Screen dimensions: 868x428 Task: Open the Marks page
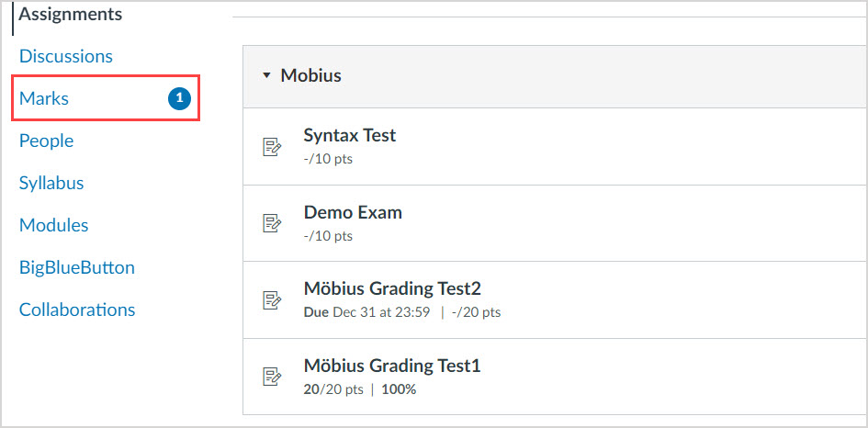point(44,98)
